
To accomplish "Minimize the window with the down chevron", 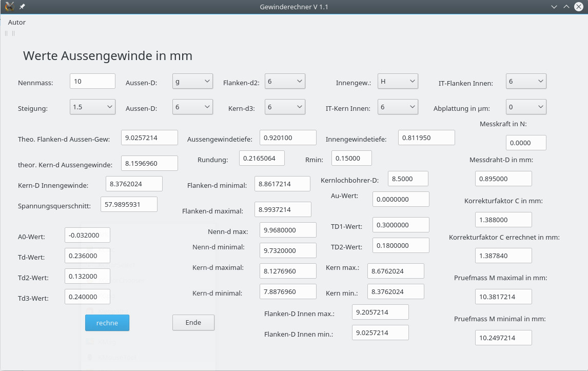I will pyautogui.click(x=554, y=7).
